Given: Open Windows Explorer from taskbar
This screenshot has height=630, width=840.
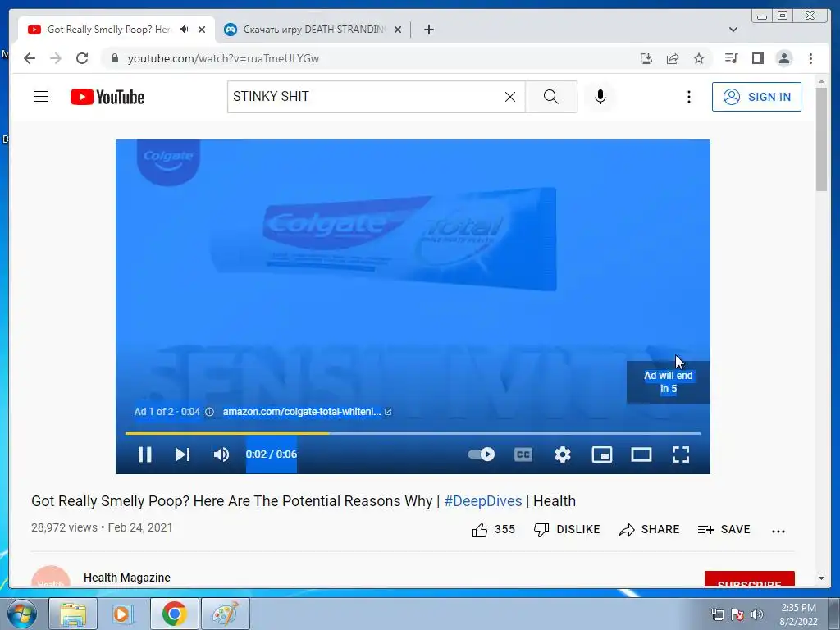Looking at the screenshot, I should coord(73,614).
